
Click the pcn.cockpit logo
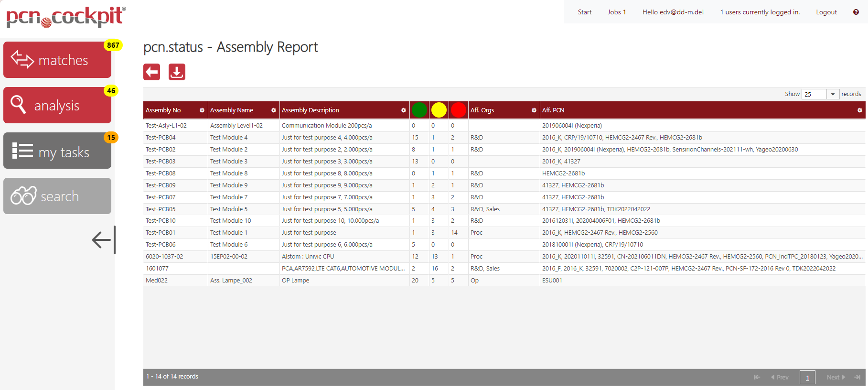pos(66,17)
